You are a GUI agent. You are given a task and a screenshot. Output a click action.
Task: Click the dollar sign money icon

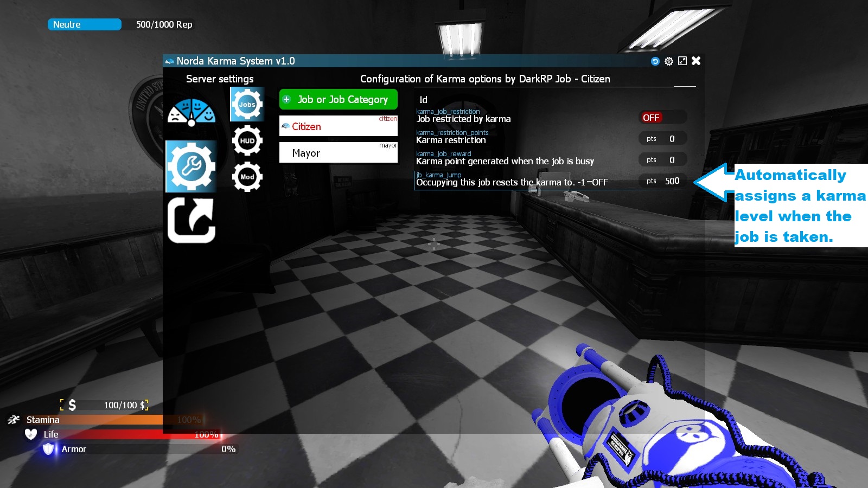coord(72,405)
